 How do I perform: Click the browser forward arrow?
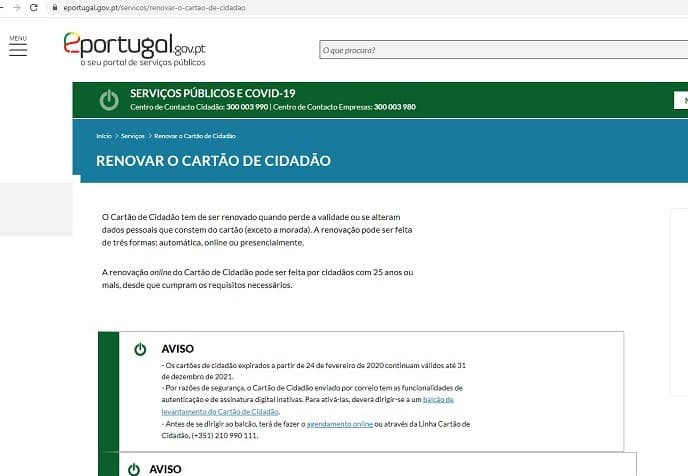click(x=17, y=7)
